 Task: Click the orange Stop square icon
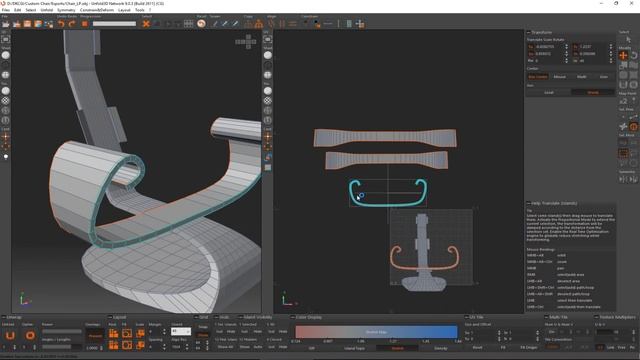(x=84, y=24)
